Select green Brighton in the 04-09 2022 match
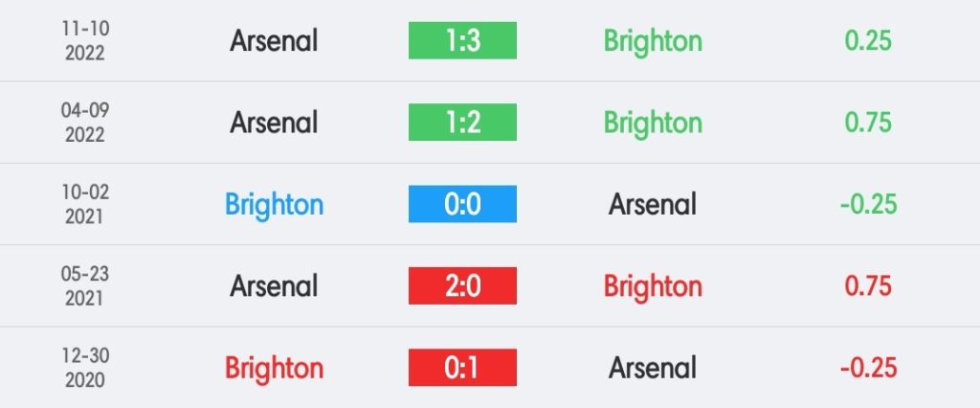980x408 pixels. click(653, 124)
